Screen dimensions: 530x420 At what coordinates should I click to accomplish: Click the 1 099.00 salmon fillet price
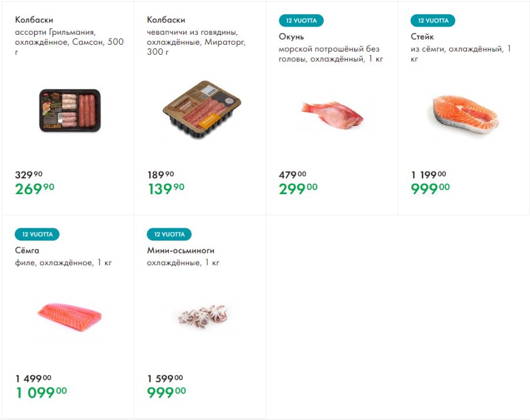[42, 392]
